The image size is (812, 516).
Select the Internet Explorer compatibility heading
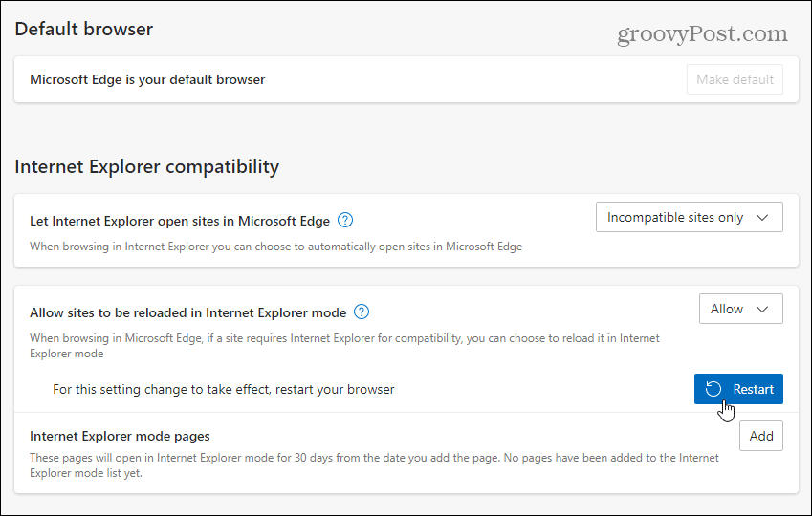[147, 166]
